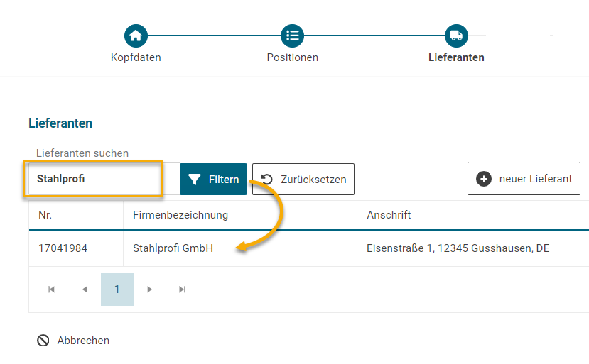Select page 1 in the pagination
The height and width of the screenshot is (364, 589).
coord(117,289)
